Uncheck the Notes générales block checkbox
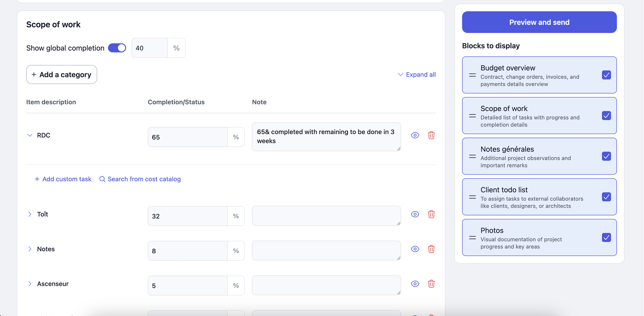Viewport: 644px width, 316px height. tap(606, 156)
